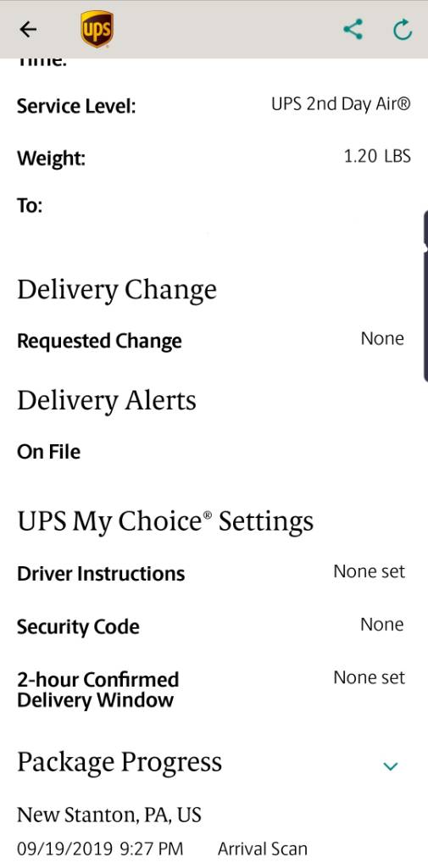Viewport: 428px width, 868px height.
Task: Select the New Stanton, PA, US entry
Action: [109, 815]
